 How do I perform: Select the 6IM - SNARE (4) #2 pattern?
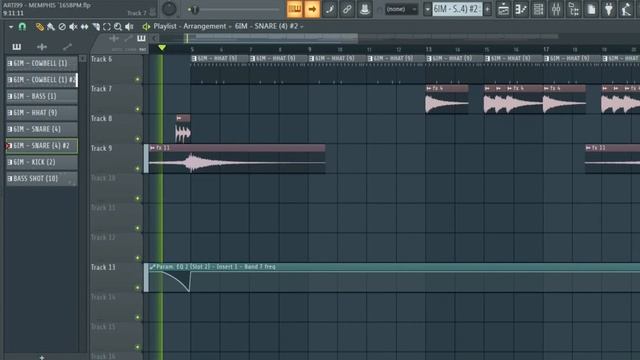coord(42,146)
